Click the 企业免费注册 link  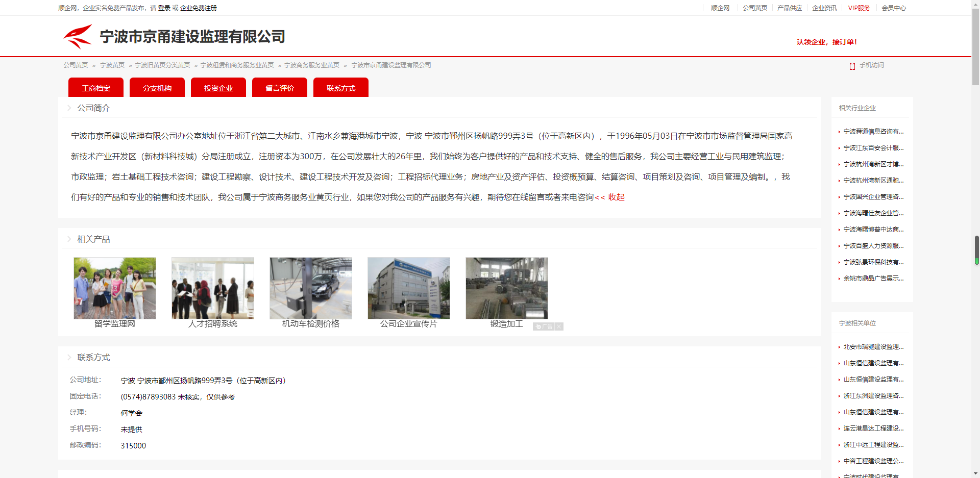199,8
